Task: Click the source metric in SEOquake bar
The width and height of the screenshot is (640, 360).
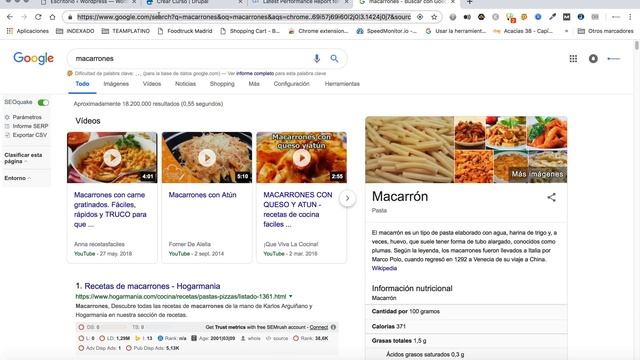Action: click(x=277, y=338)
